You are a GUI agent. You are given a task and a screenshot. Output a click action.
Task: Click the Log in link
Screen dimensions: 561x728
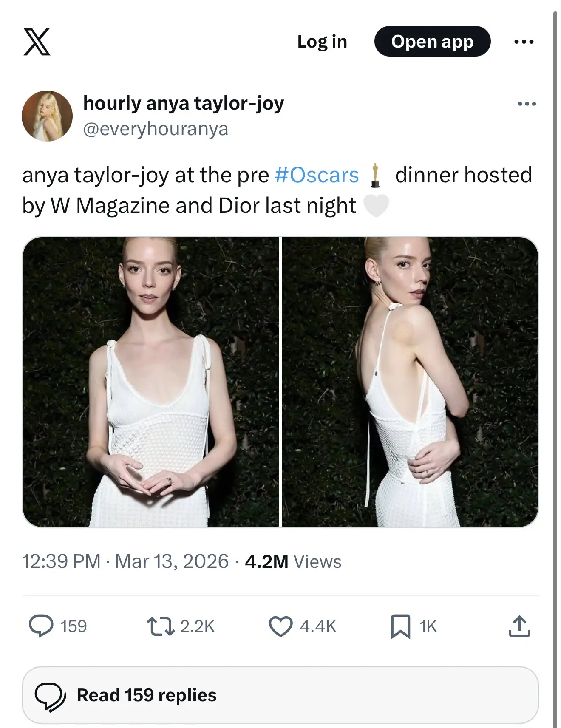click(x=322, y=41)
